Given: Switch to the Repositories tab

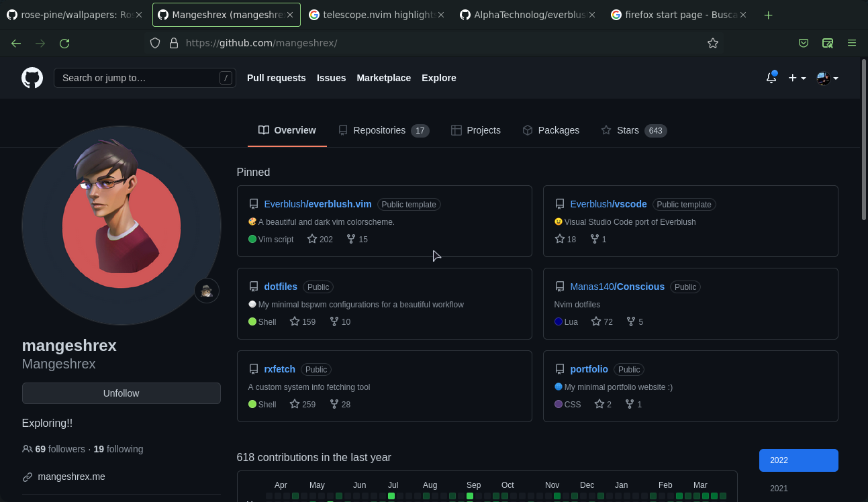Looking at the screenshot, I should click(x=384, y=130).
